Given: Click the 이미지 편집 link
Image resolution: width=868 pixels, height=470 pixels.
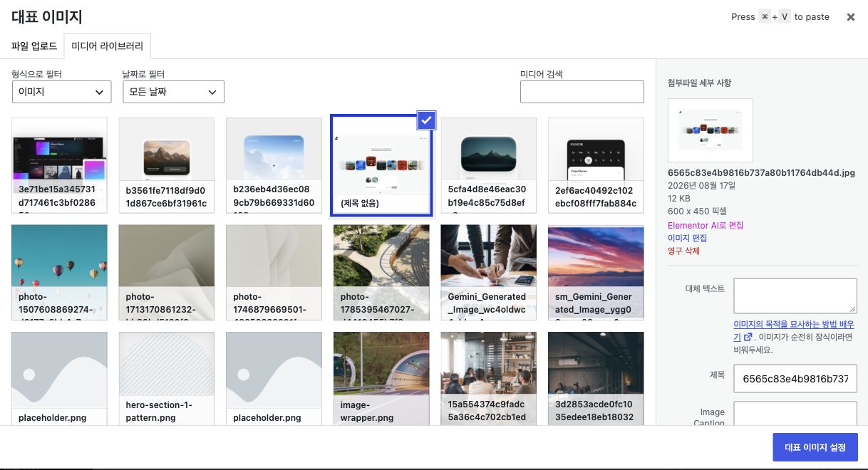Looking at the screenshot, I should (688, 238).
